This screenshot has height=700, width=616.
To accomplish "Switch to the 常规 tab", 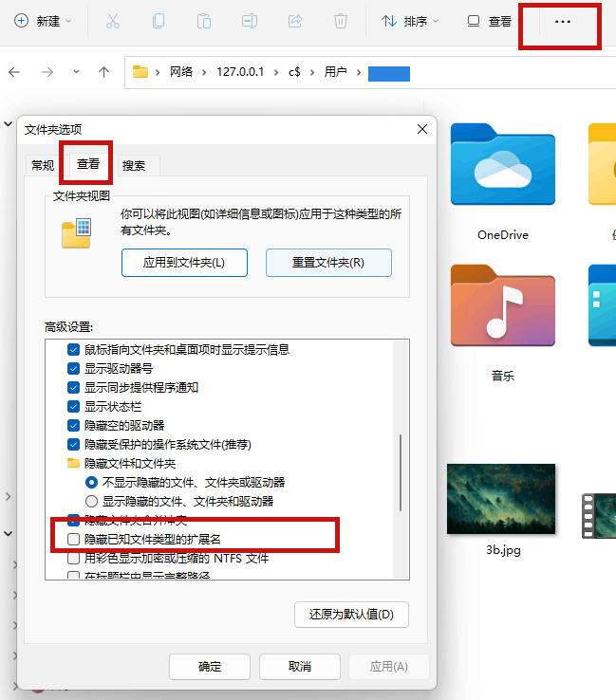I will click(x=43, y=166).
